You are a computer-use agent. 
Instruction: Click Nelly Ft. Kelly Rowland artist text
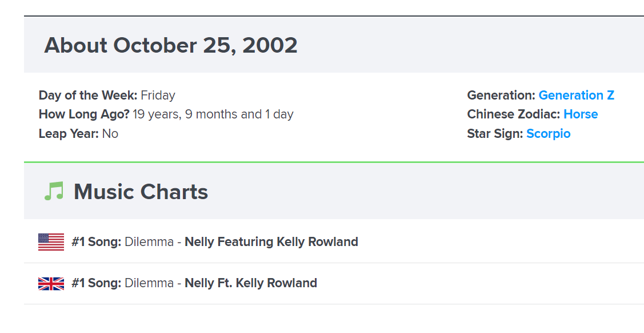tap(250, 283)
